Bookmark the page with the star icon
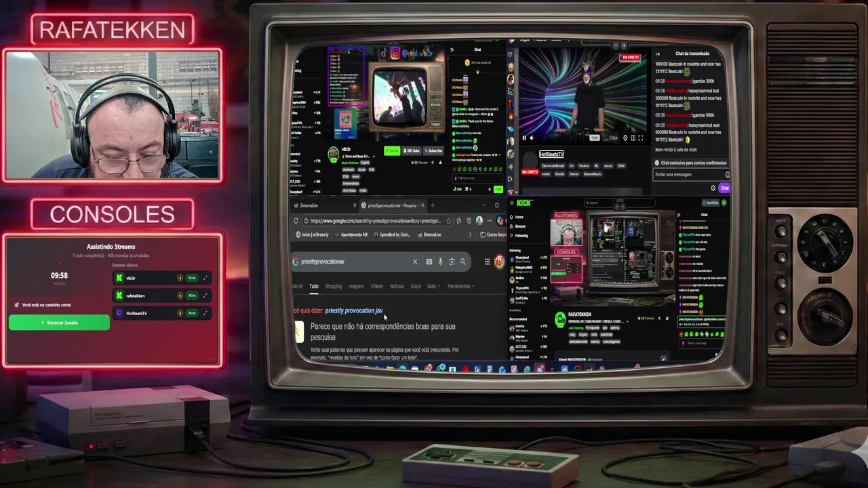 coord(448,221)
